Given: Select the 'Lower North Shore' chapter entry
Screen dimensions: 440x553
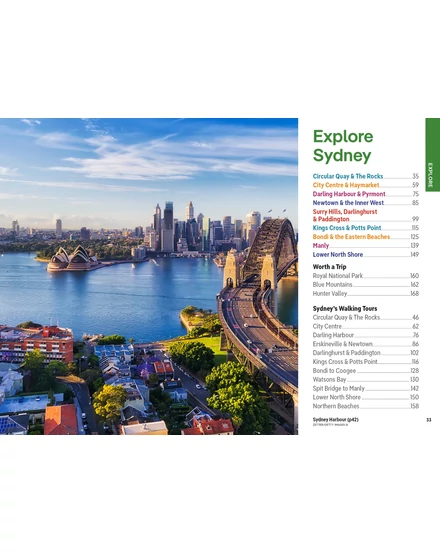Looking at the screenshot, I should (x=366, y=254).
